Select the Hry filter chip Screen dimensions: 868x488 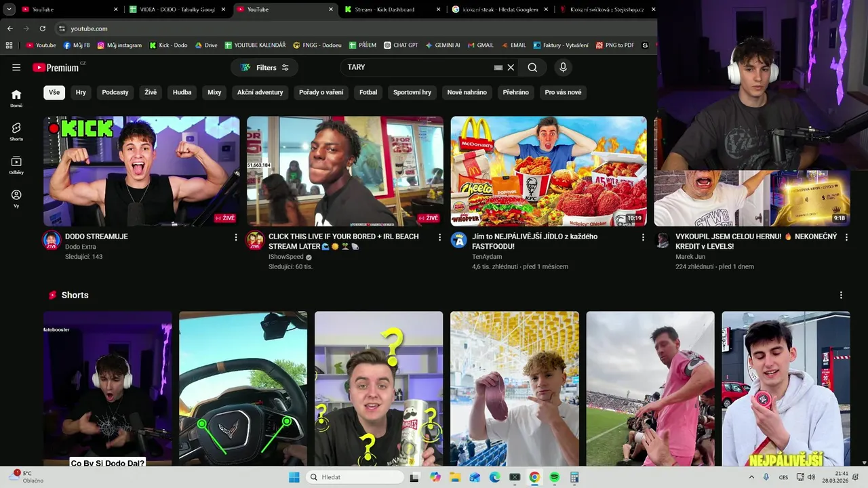coord(81,92)
